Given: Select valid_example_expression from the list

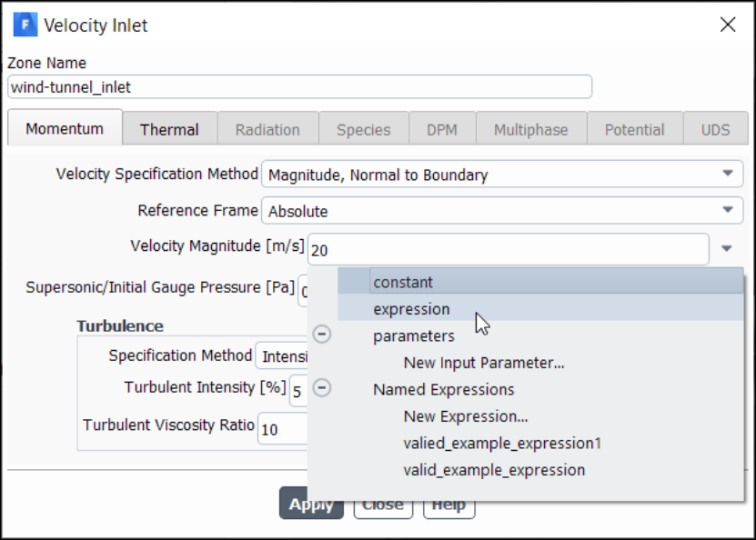Looking at the screenshot, I should pyautogui.click(x=494, y=470).
